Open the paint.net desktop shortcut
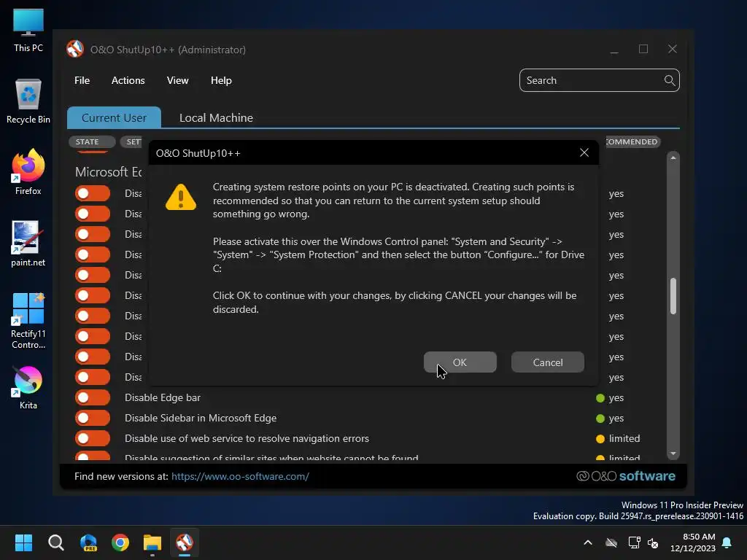Image resolution: width=747 pixels, height=560 pixels. [x=28, y=244]
